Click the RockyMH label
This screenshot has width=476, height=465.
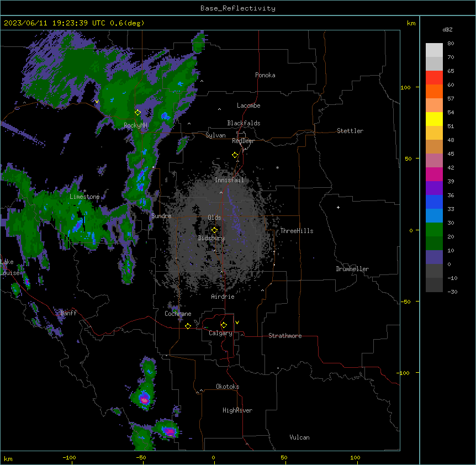click(x=135, y=125)
